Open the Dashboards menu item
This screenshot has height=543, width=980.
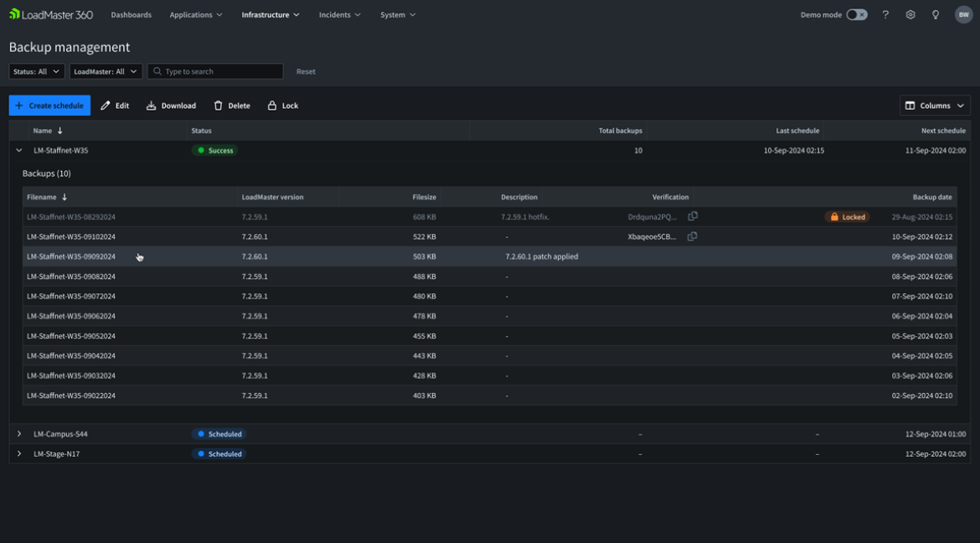(132, 15)
